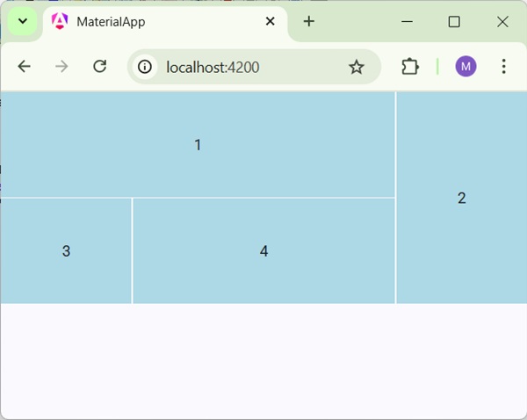527x420 pixels.
Task: Close the Chrome window
Action: 502,22
